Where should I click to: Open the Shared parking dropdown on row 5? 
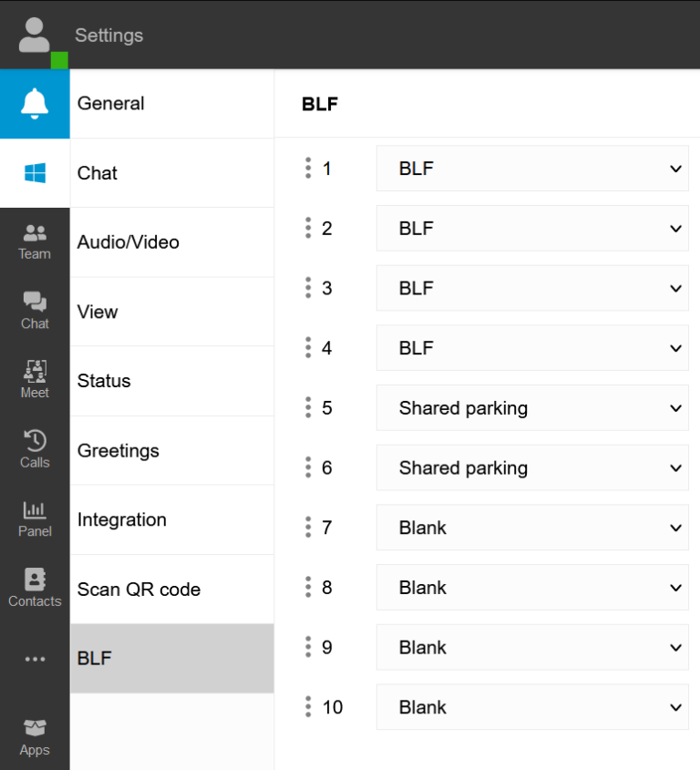532,407
